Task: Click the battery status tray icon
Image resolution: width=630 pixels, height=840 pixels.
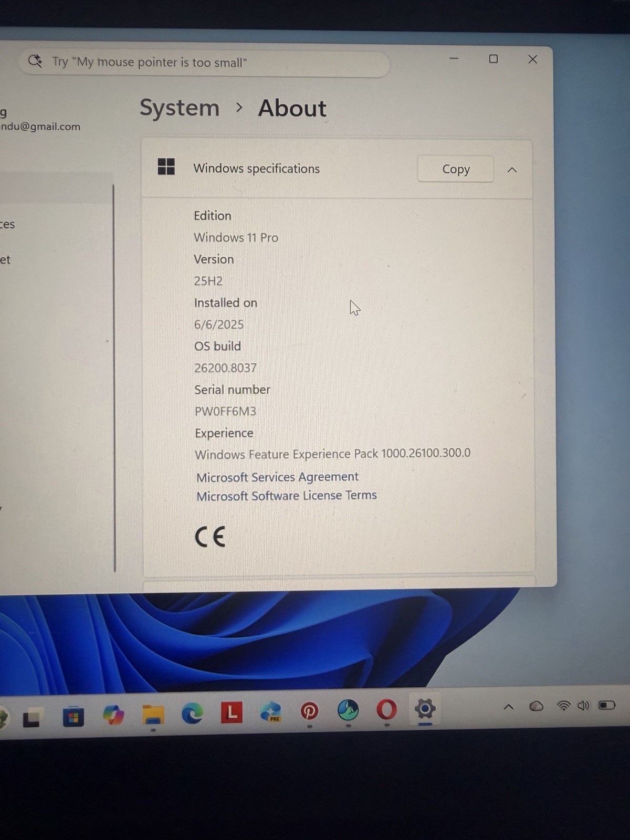Action: point(607,705)
